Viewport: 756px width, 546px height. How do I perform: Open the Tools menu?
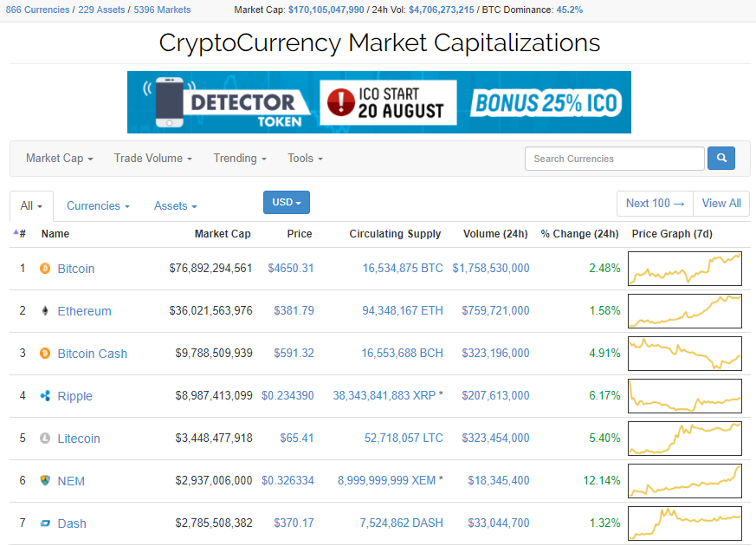coord(305,159)
